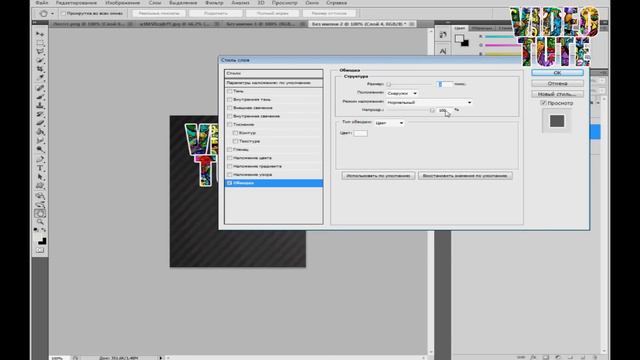This screenshot has width=640, height=360.
Task: Open the Редактирование (Edit) menu
Action: click(x=76, y=3)
